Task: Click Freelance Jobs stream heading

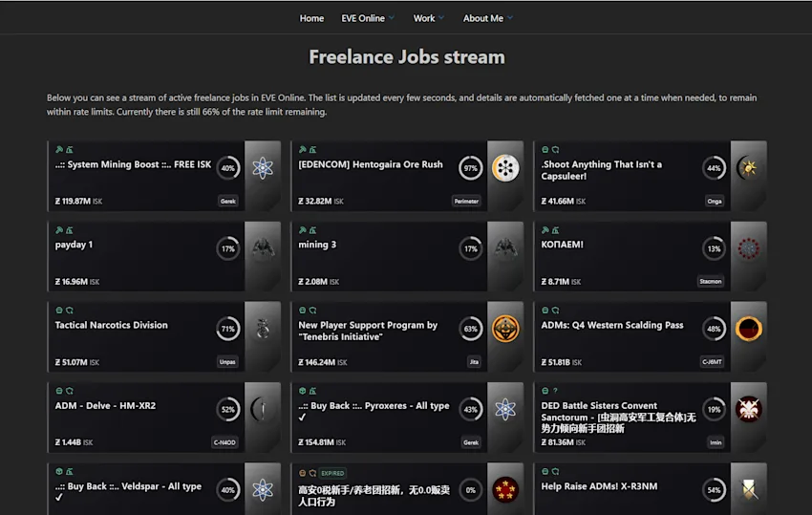Action: coord(407,57)
